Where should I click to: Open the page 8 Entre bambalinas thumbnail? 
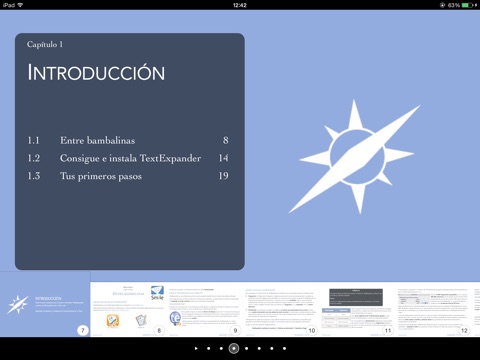[x=128, y=309]
